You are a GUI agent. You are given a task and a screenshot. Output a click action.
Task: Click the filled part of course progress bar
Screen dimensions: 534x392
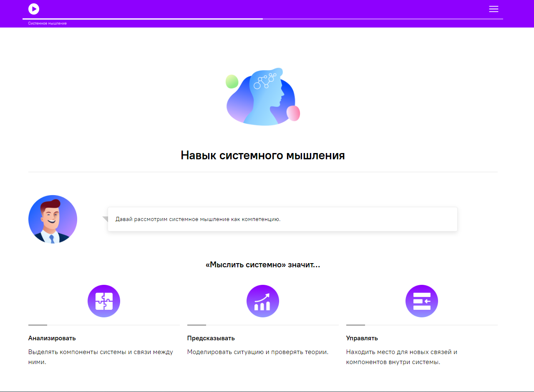[x=142, y=19]
